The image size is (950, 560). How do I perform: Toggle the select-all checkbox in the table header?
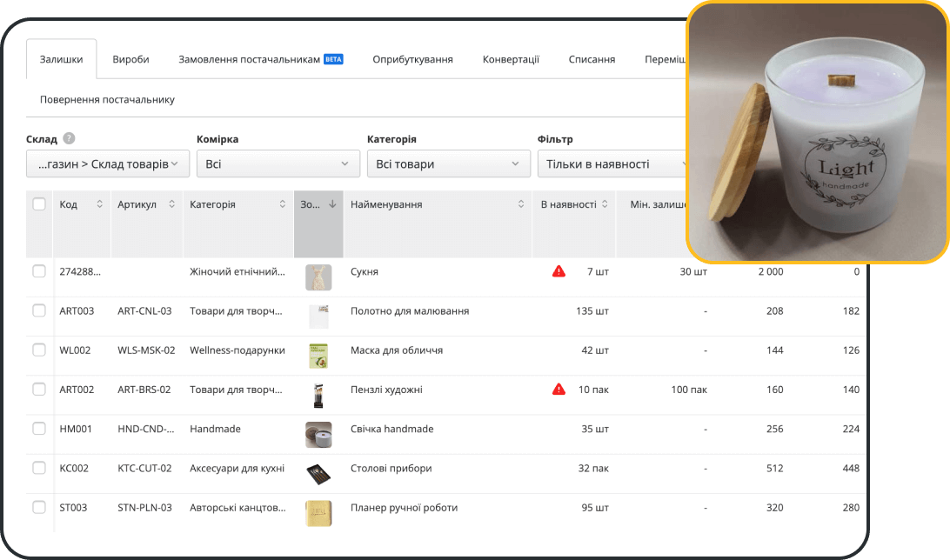38,203
